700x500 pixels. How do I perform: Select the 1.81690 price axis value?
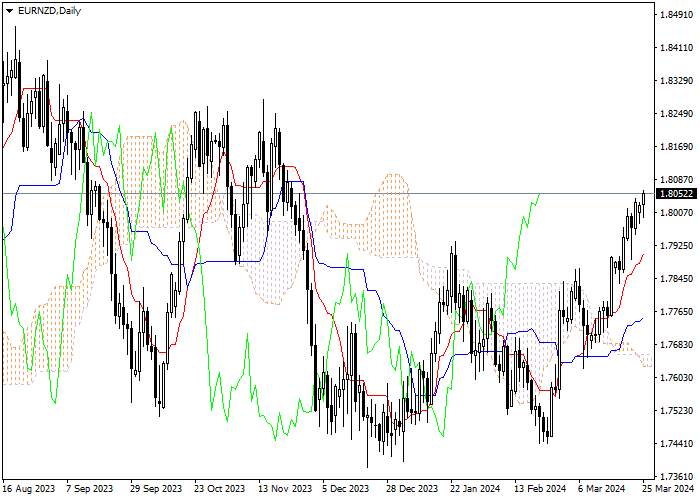677,146
